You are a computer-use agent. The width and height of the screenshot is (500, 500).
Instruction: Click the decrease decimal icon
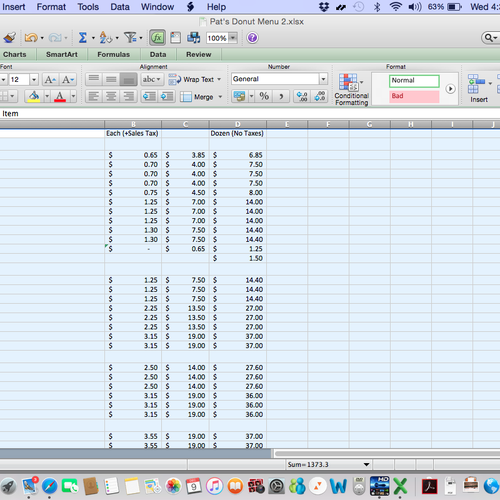point(320,97)
